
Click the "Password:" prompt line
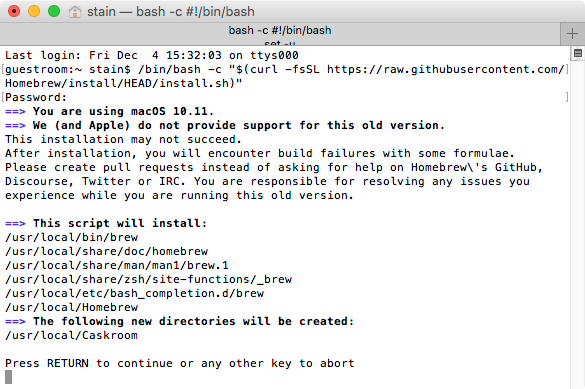point(36,97)
